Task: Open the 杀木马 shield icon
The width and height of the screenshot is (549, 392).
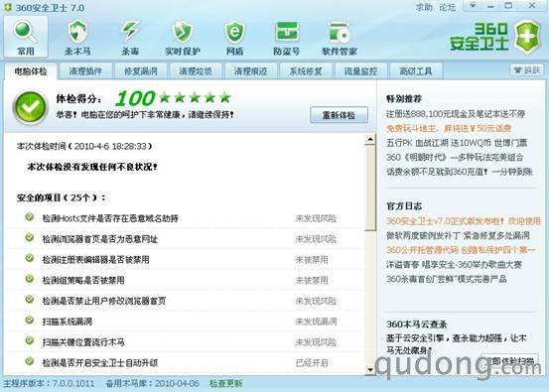Action: click(77, 32)
